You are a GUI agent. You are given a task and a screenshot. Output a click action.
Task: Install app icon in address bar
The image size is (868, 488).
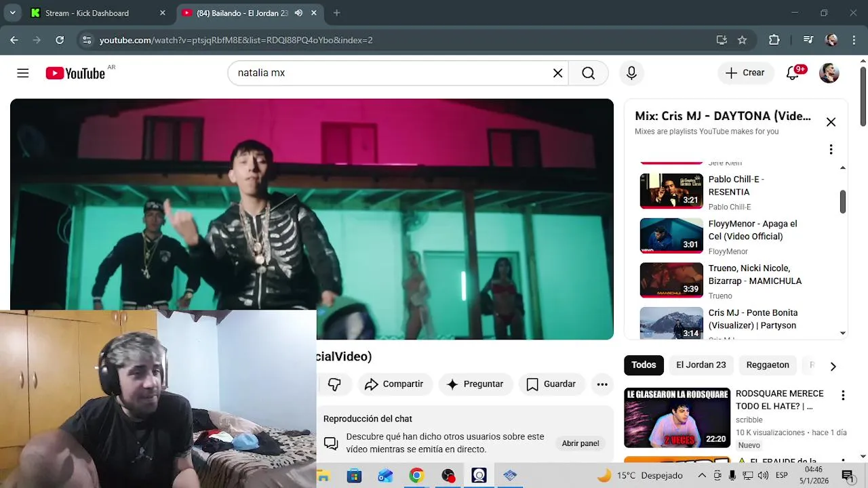pos(722,40)
